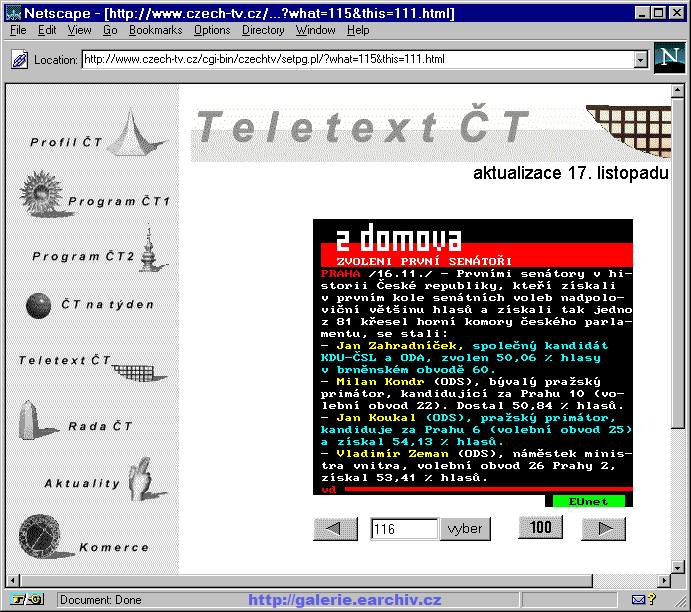Open the Program ČT1 link
The width and height of the screenshot is (691, 612).
click(x=119, y=201)
